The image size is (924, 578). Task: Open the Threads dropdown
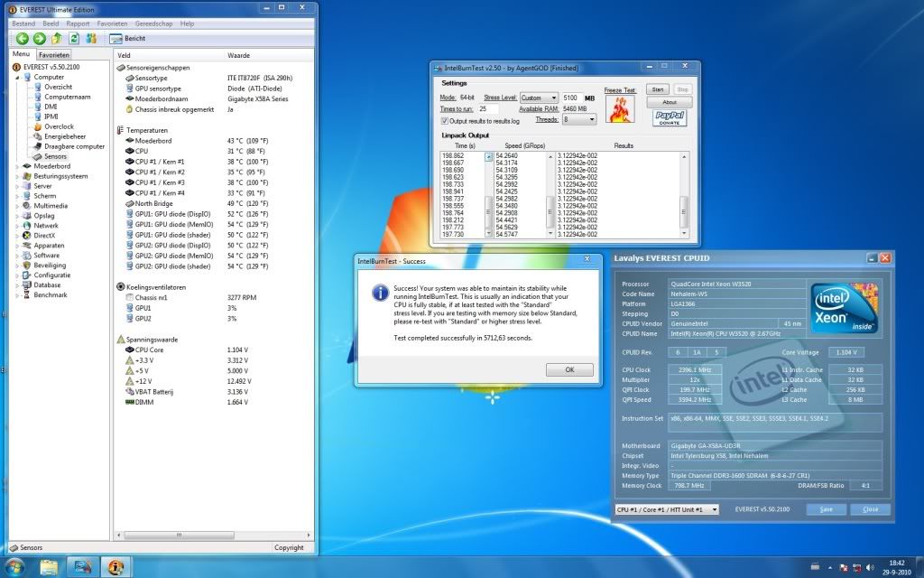tap(579, 120)
